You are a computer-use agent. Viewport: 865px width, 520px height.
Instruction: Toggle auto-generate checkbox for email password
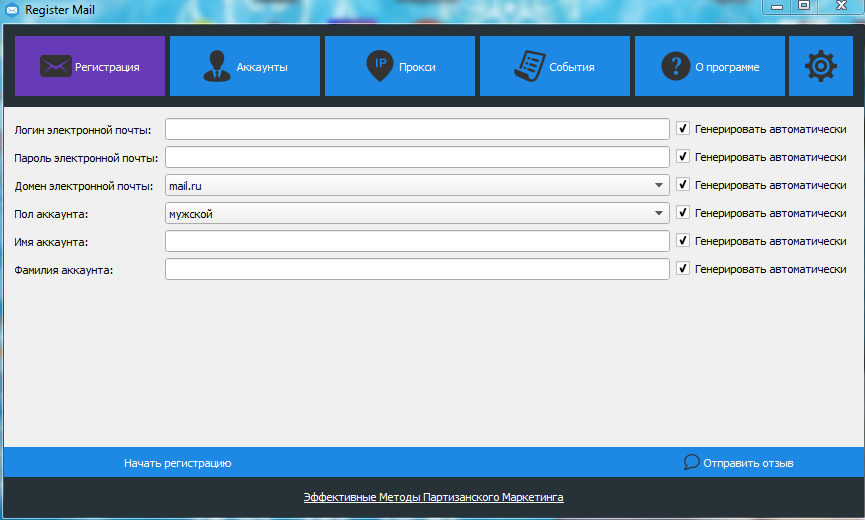click(x=683, y=157)
